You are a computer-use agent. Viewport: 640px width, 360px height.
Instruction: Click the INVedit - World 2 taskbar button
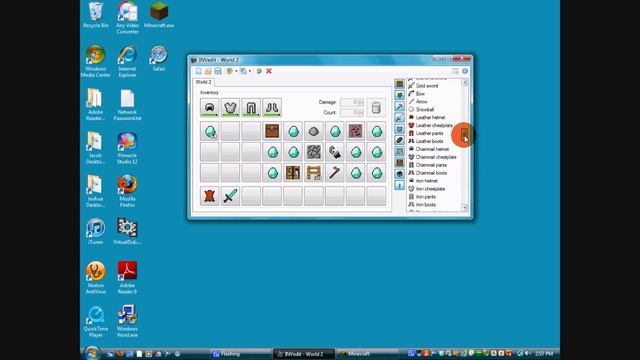[x=304, y=354]
